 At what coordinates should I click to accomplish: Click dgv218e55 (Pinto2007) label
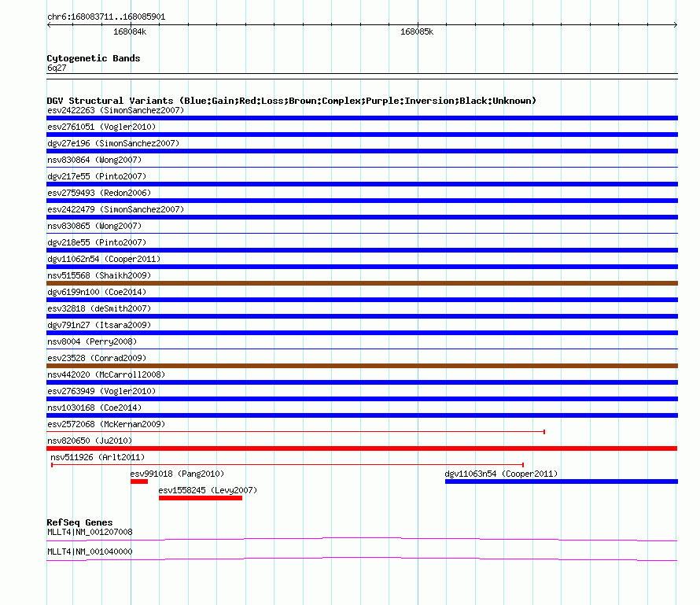click(97, 242)
